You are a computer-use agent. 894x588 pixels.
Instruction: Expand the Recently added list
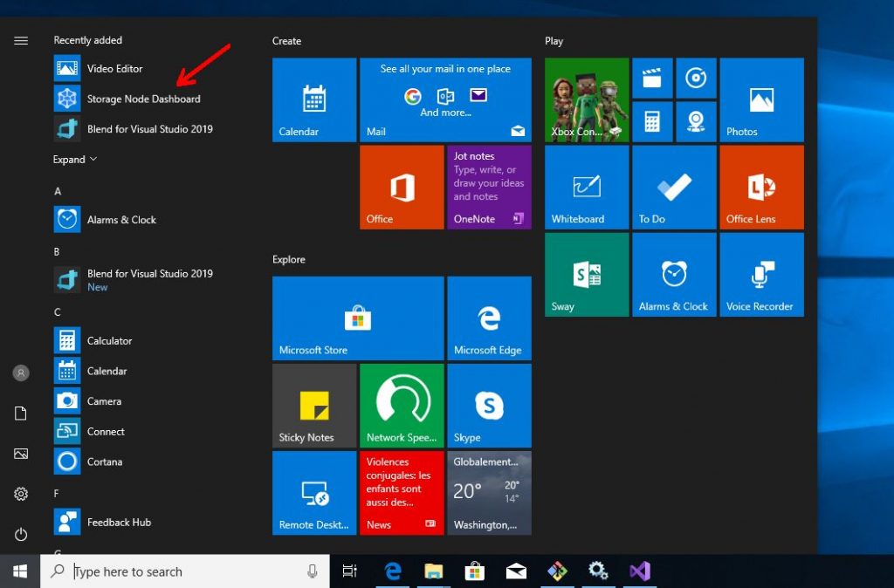pyautogui.click(x=75, y=160)
